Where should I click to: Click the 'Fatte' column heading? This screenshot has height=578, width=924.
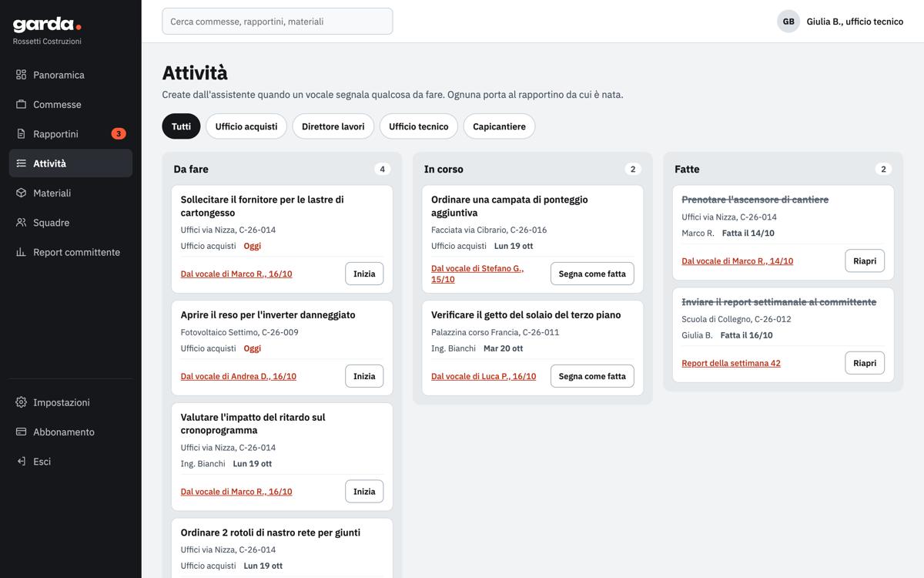coord(687,170)
